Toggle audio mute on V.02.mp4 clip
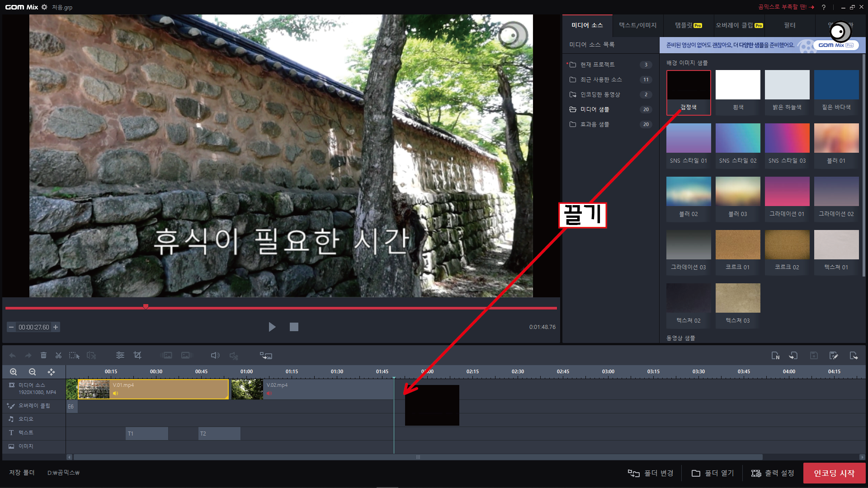The width and height of the screenshot is (868, 488). (269, 394)
